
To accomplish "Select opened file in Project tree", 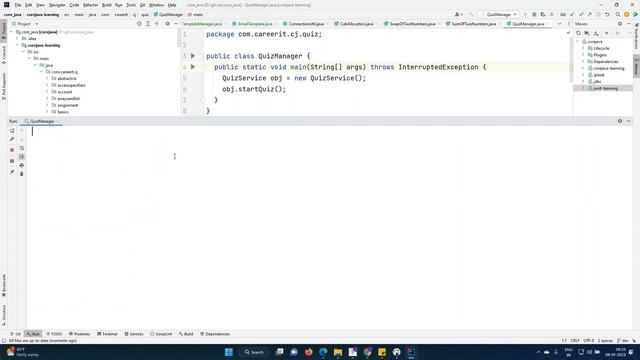I will click(x=139, y=24).
